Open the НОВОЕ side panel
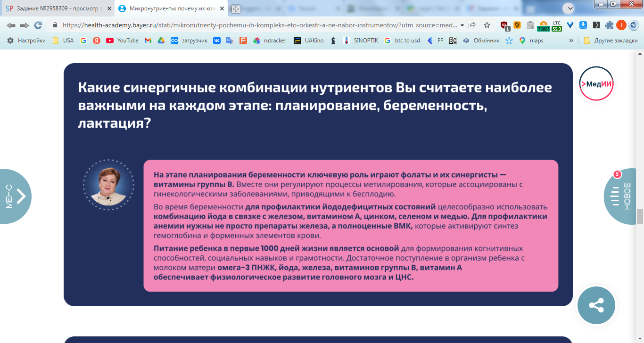This screenshot has height=343, width=644. pos(620,196)
